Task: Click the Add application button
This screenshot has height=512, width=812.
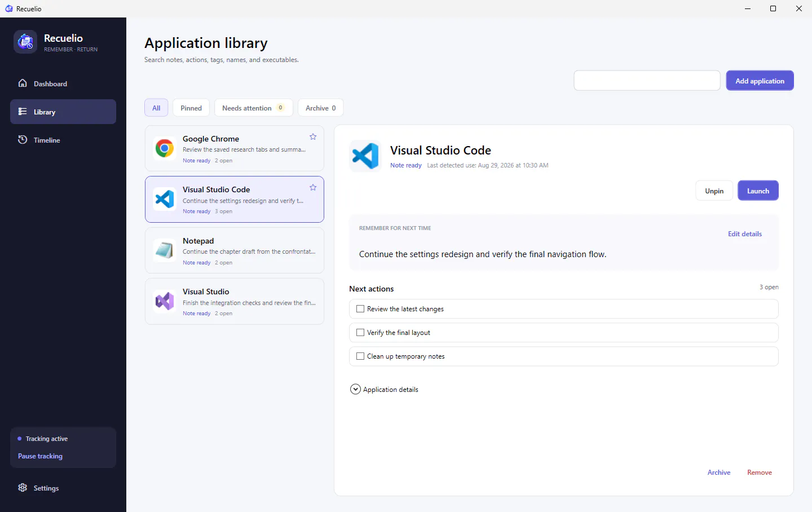Action: click(760, 81)
